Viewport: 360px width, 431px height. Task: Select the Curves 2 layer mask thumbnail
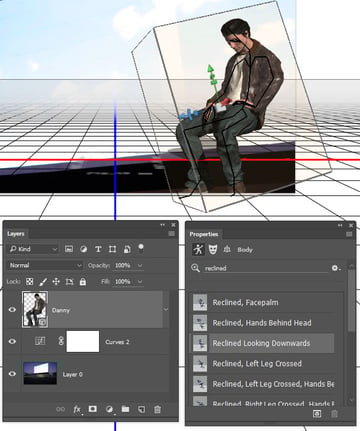click(x=83, y=341)
